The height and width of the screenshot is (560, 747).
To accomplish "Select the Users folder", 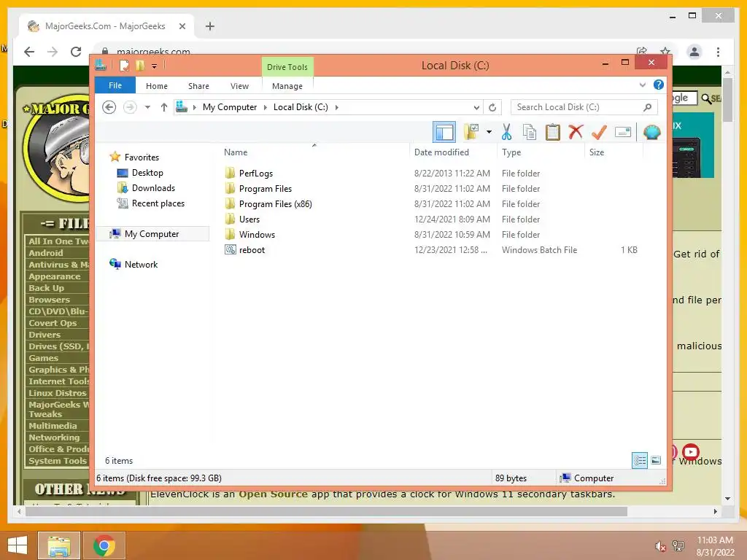I will [x=249, y=219].
